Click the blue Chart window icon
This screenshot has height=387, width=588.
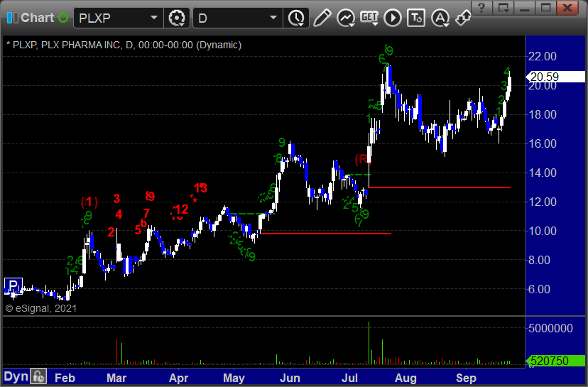coord(12,18)
